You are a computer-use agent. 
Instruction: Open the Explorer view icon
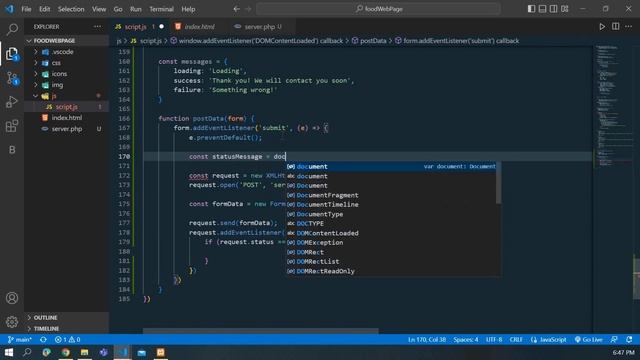point(12,53)
